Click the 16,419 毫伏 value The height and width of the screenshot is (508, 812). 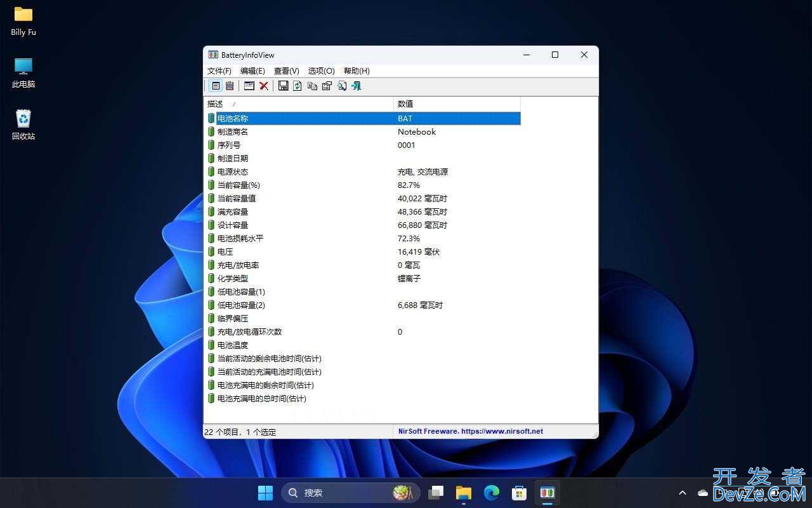click(x=419, y=251)
